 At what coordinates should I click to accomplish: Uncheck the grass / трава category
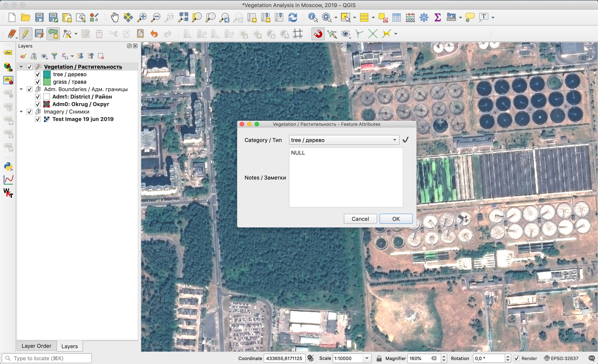[x=38, y=82]
